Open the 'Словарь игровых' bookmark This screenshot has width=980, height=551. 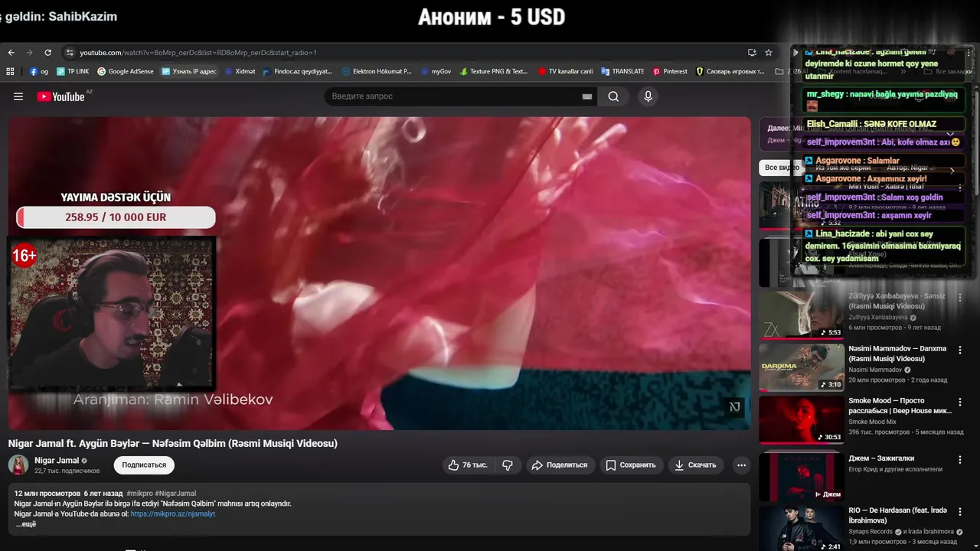click(x=730, y=71)
